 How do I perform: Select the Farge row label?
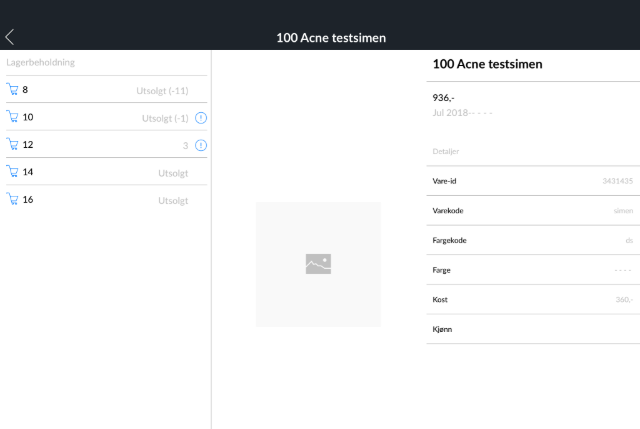(x=441, y=270)
